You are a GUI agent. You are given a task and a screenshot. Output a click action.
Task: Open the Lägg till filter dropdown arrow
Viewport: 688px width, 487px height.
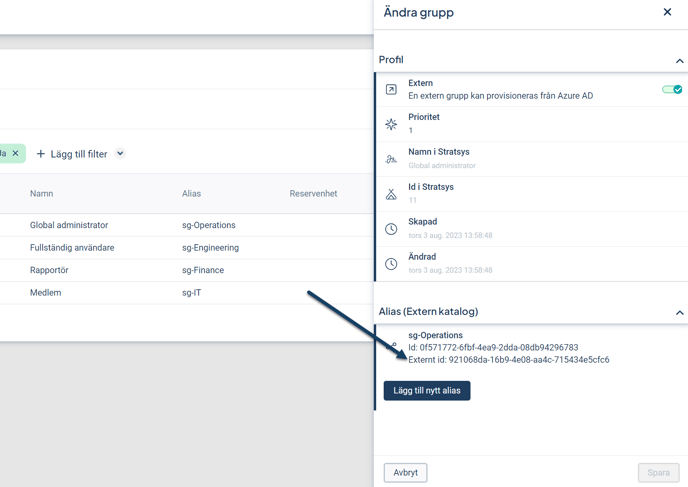pos(120,154)
